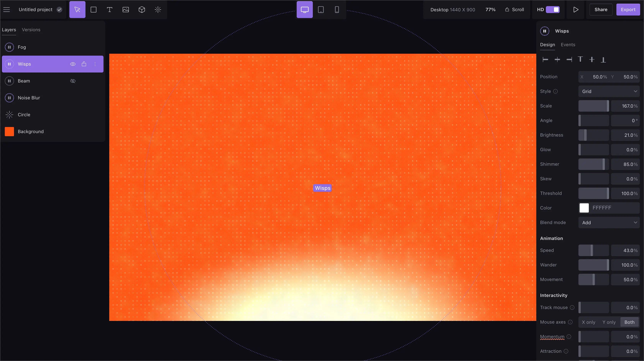The image size is (644, 361).
Task: Select the Text tool
Action: (x=109, y=10)
